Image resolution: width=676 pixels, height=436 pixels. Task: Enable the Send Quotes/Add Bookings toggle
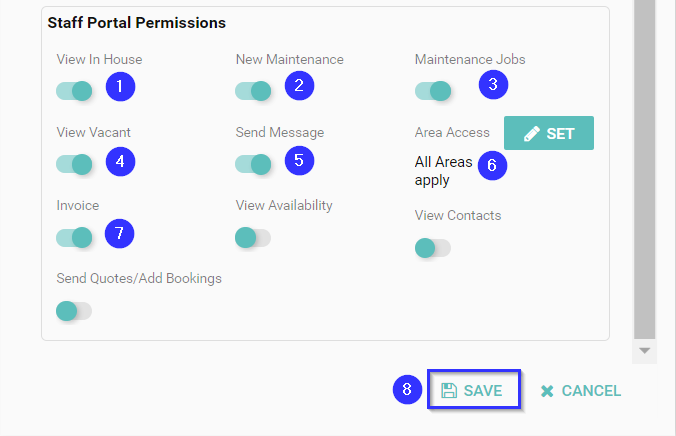(74, 310)
